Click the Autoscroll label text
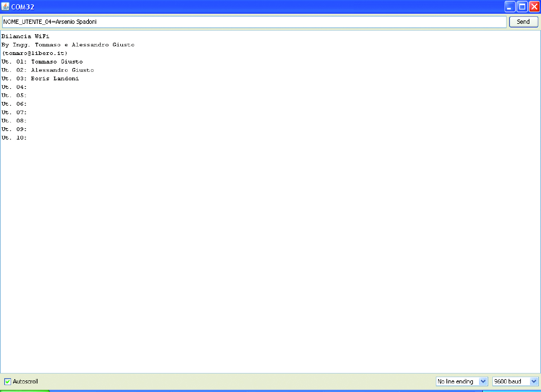The height and width of the screenshot is (392, 541). [25, 381]
